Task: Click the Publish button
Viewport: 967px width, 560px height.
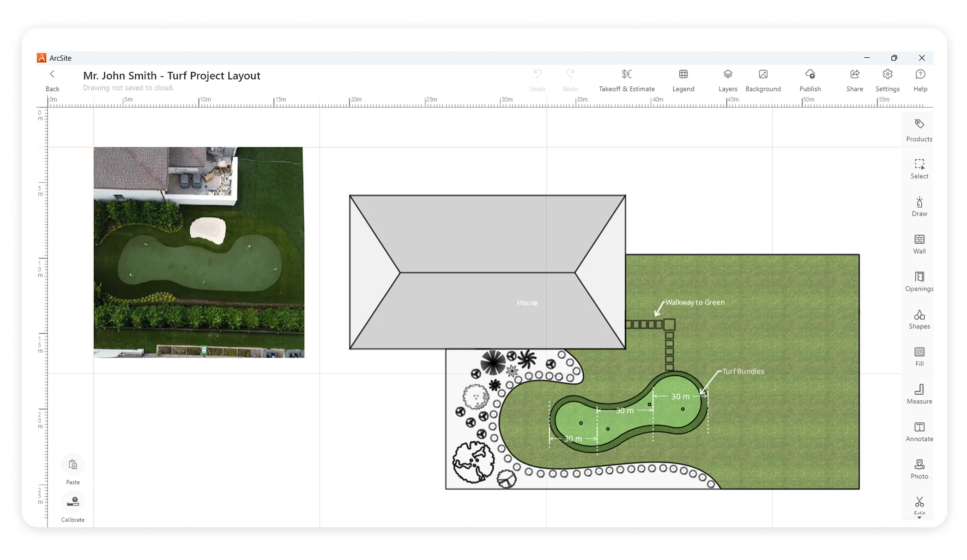Action: click(810, 80)
